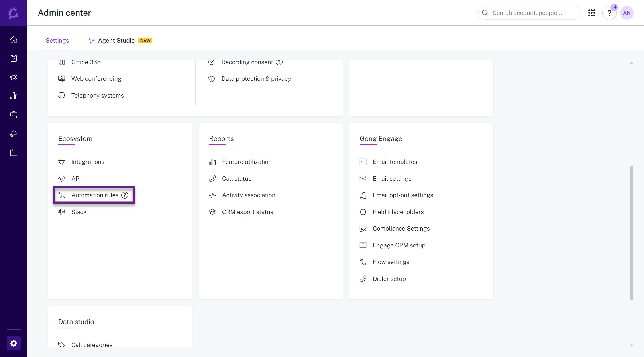Open the Slack ecosystem settings
This screenshot has height=357, width=644.
point(79,212)
